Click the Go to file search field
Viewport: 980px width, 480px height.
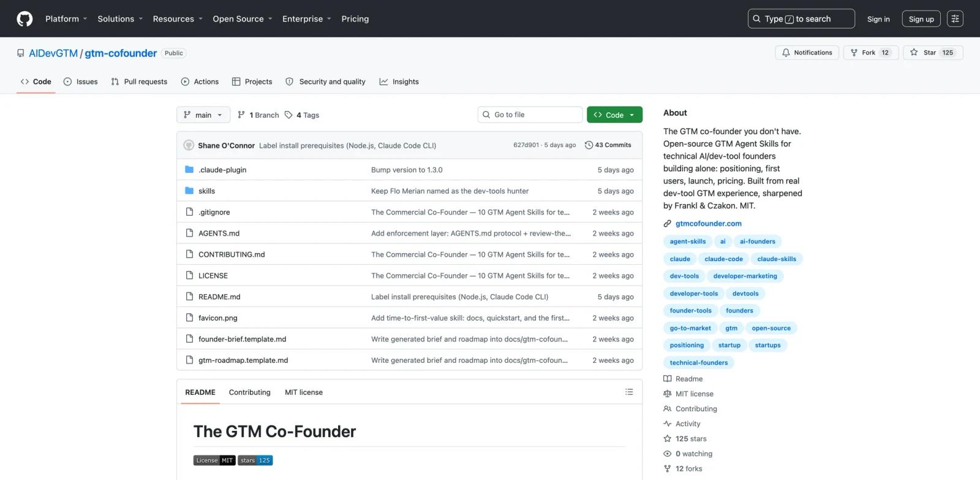530,115
